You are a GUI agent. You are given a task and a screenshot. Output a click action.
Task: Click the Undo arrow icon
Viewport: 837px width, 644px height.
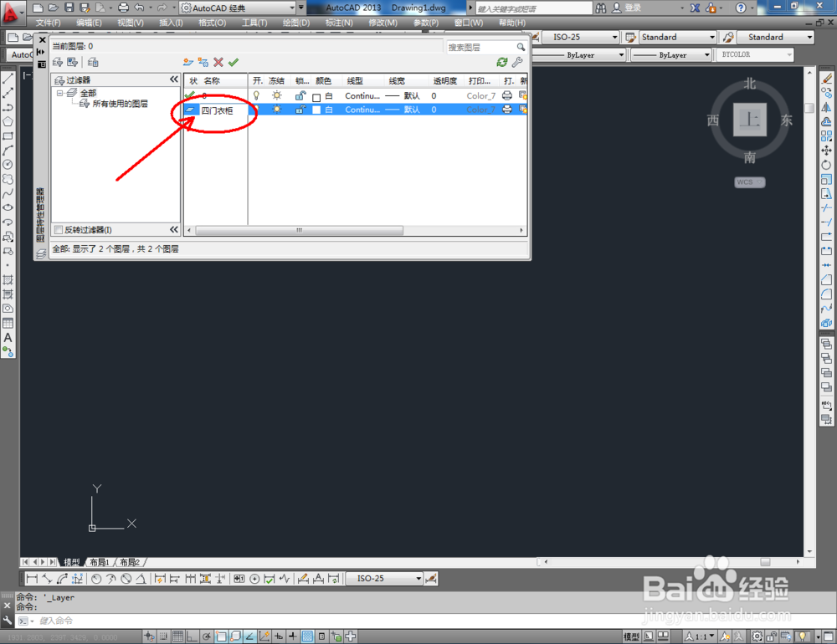139,8
